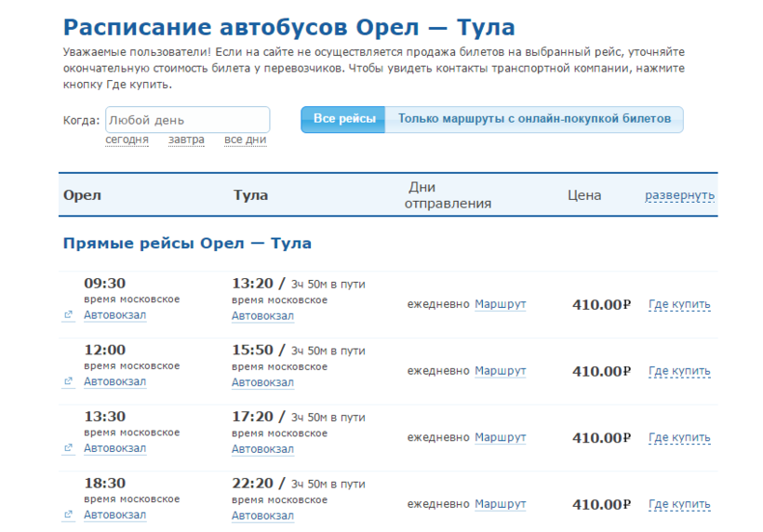Click the 'Любой день' date input field
This screenshot has width=763, height=532.
pos(187,120)
